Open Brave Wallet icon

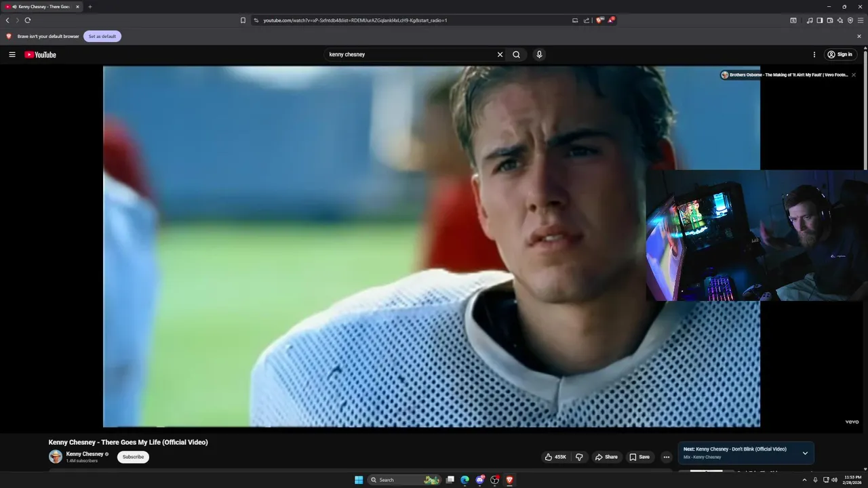(x=830, y=20)
